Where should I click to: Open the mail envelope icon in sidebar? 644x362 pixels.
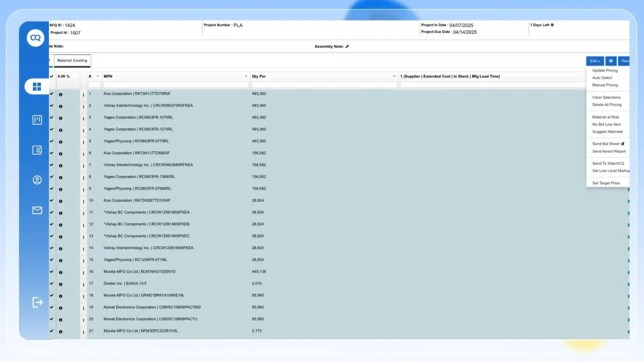[37, 210]
